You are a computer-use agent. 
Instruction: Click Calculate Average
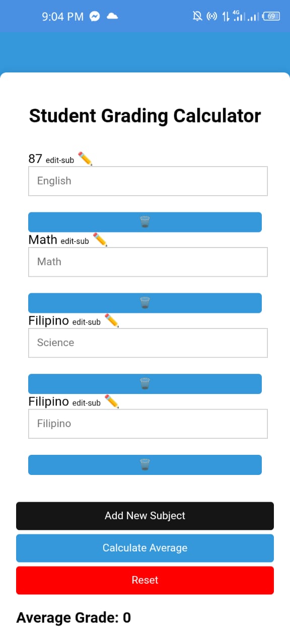point(145,548)
